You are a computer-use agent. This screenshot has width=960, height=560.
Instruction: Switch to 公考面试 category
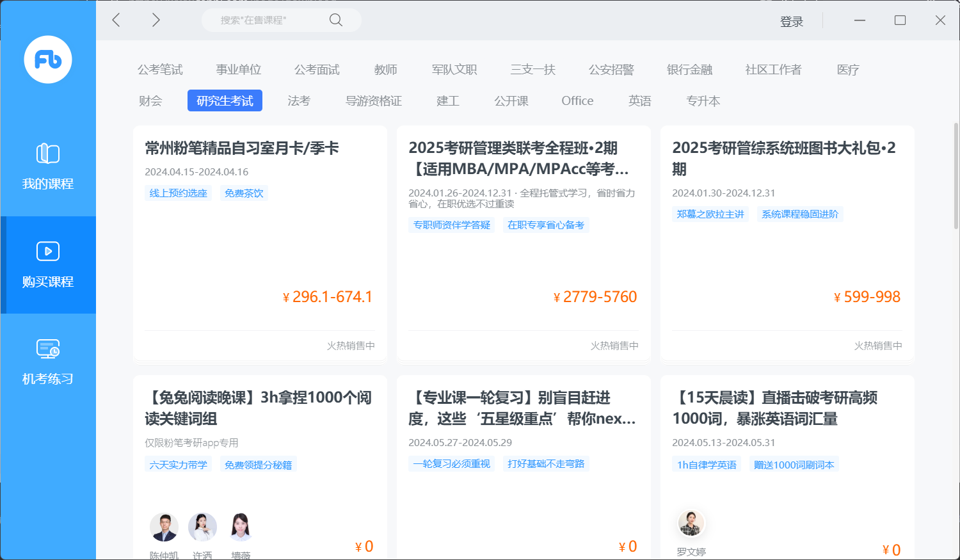coord(317,70)
